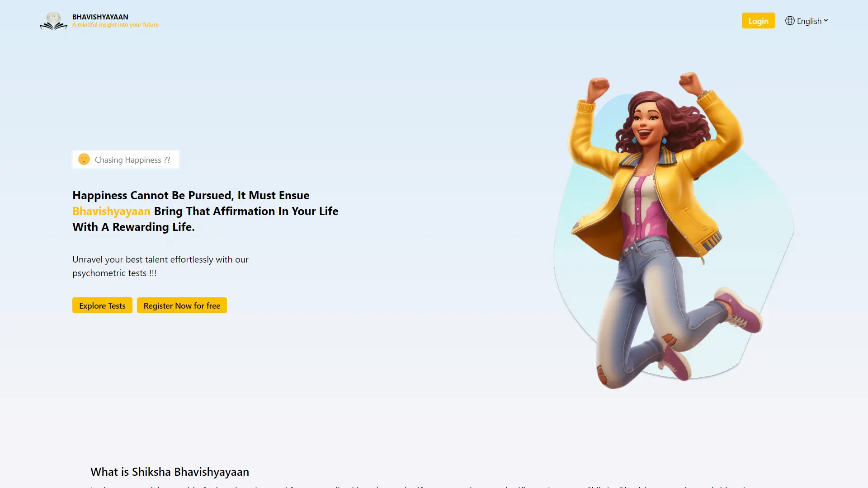Expand the English language dropdown
868x488 pixels.
[807, 21]
